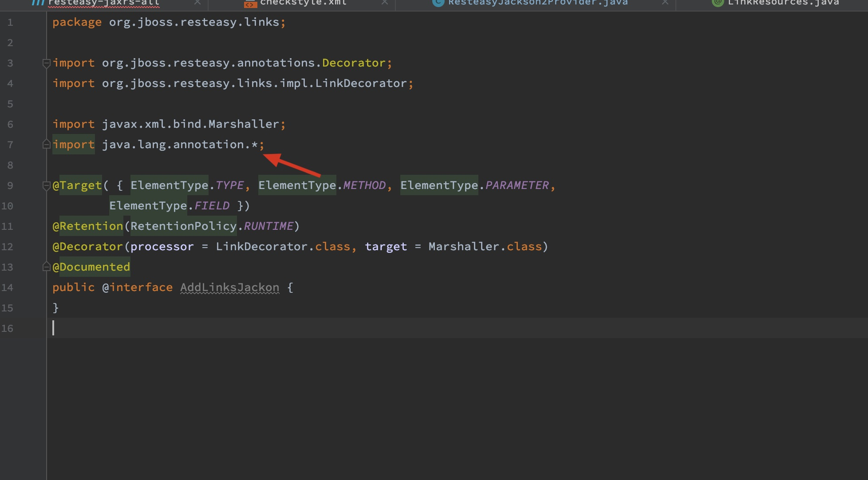Click line number 12 in the gutter
The image size is (868, 480).
point(8,247)
